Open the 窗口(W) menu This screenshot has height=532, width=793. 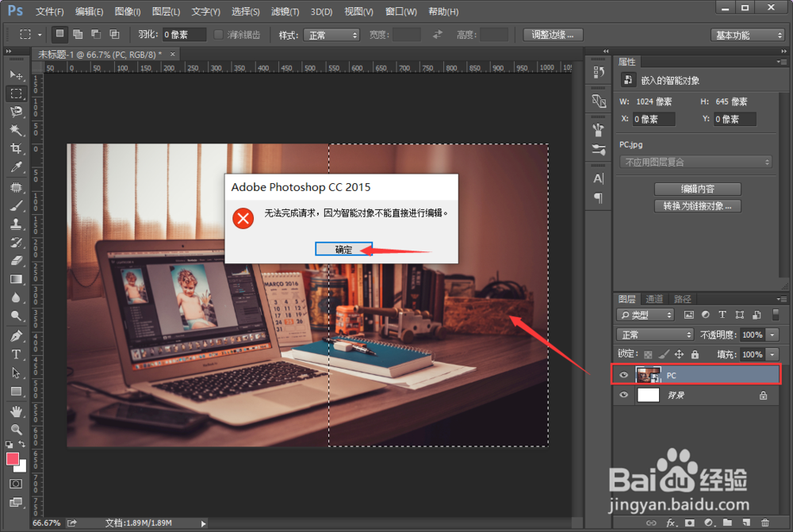[400, 11]
